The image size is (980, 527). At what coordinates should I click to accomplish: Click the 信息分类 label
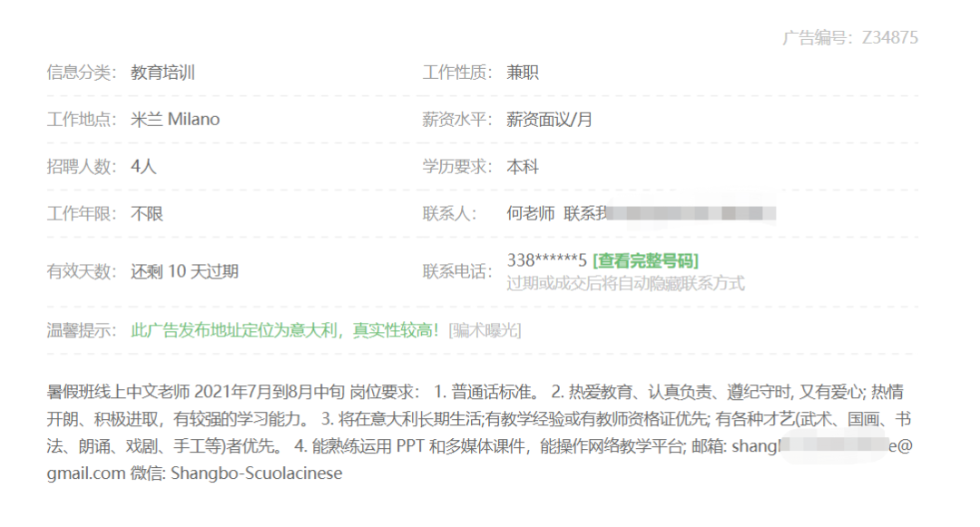(82, 73)
